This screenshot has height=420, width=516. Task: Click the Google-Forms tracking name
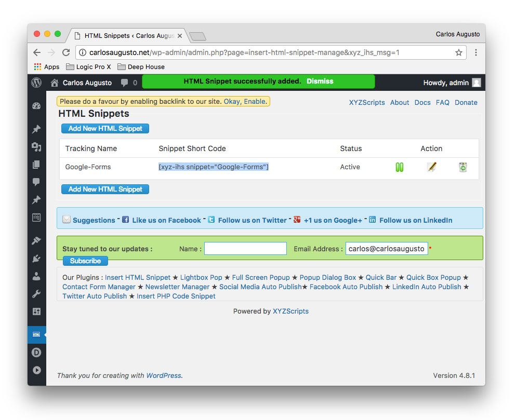tap(88, 167)
